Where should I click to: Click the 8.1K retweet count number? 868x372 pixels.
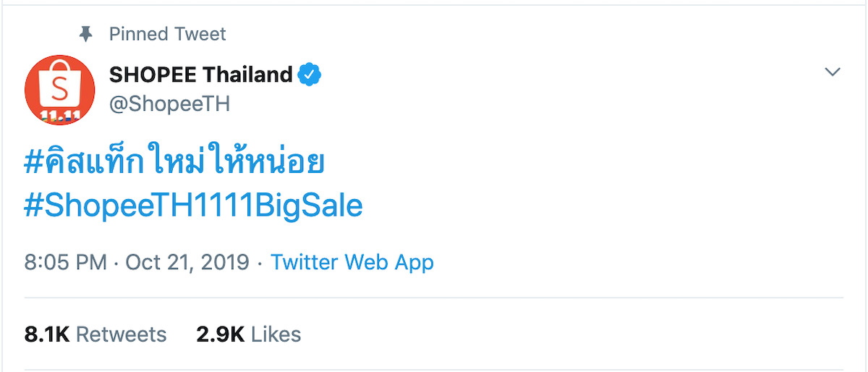pos(46,334)
